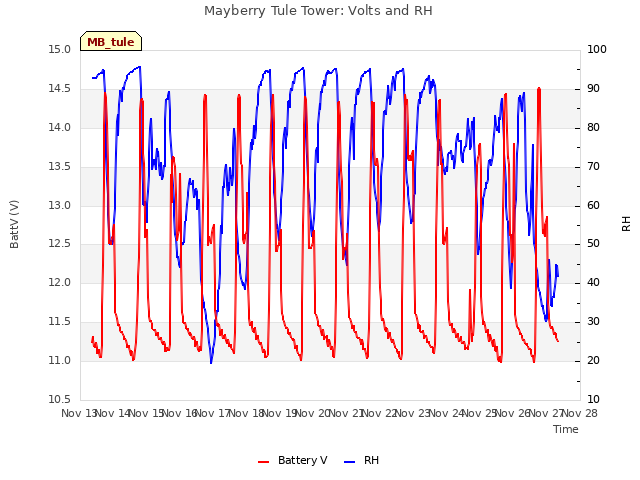Click the 14.5 left axis value

point(59,89)
